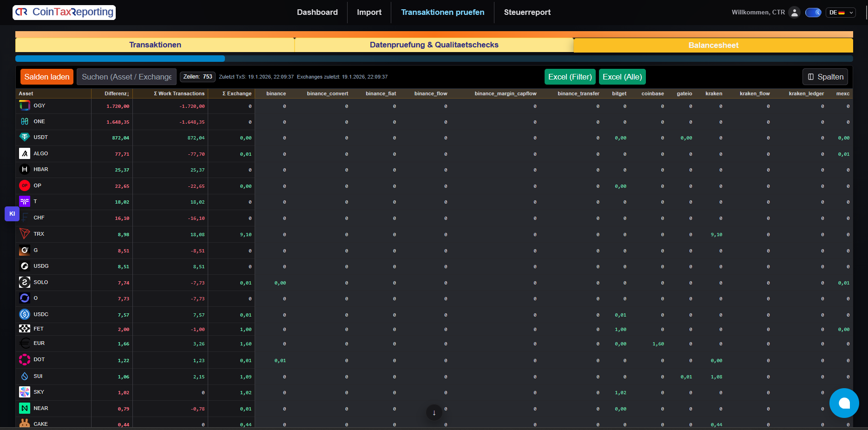Click the CoinTaxReporting logo
Screen dimensions: 868x430
tap(64, 12)
